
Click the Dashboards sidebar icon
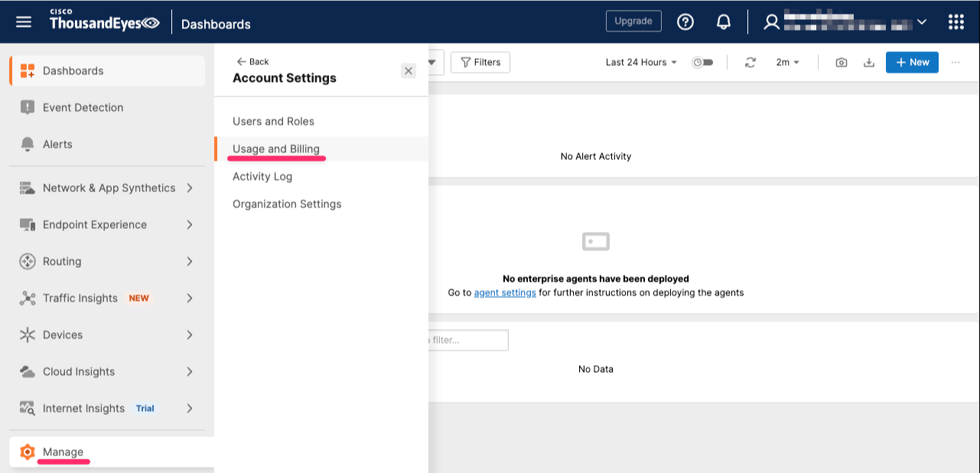pyautogui.click(x=28, y=71)
